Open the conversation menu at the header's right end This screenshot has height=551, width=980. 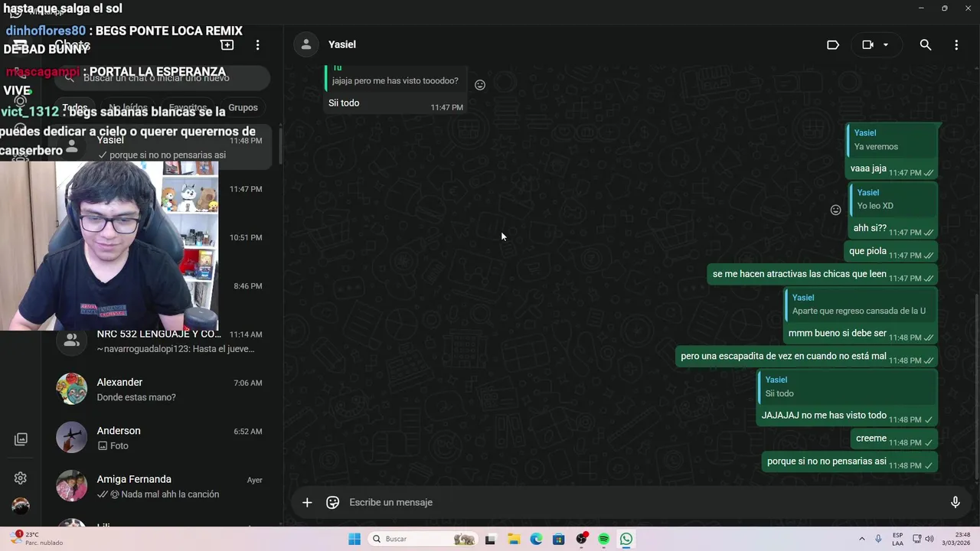[956, 45]
